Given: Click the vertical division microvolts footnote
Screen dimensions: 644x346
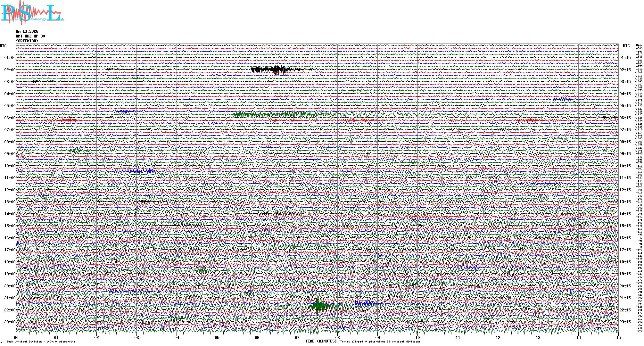Looking at the screenshot, I should click(41, 342).
